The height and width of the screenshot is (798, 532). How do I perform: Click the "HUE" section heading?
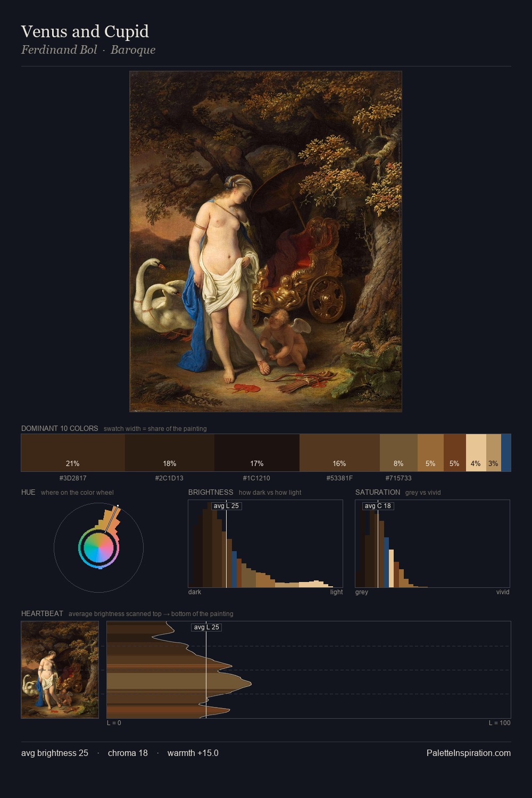[x=28, y=492]
